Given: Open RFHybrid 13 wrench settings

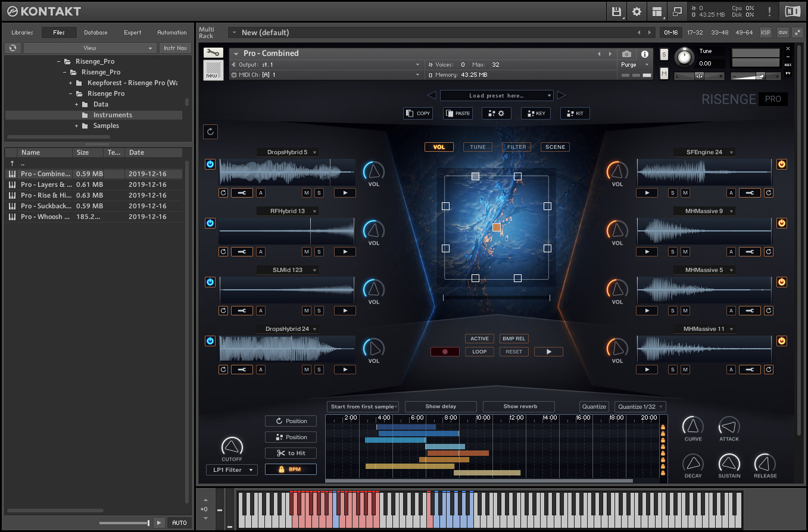Looking at the screenshot, I should point(242,252).
